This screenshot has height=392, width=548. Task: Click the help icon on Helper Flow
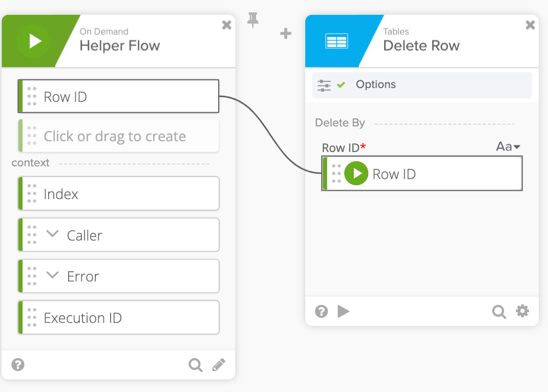click(x=17, y=364)
